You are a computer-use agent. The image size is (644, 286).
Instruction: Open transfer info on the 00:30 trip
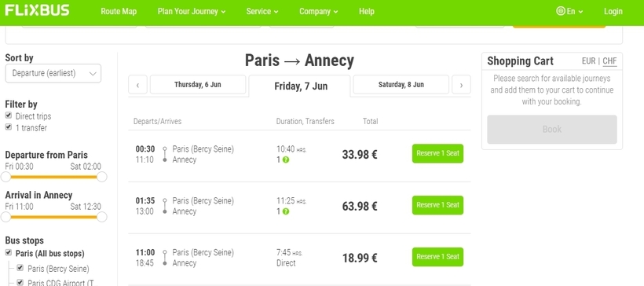pos(286,159)
